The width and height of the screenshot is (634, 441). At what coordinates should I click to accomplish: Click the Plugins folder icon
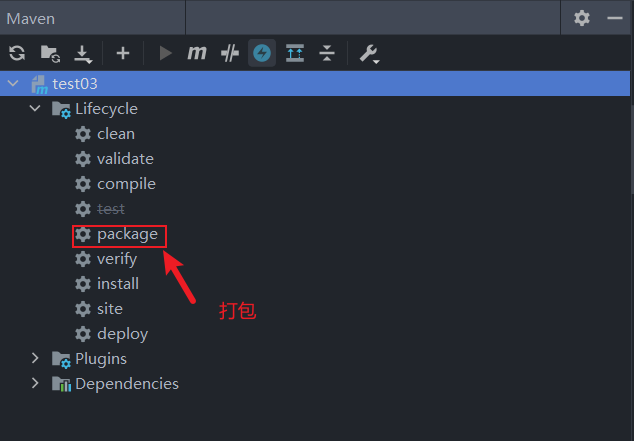coord(61,359)
